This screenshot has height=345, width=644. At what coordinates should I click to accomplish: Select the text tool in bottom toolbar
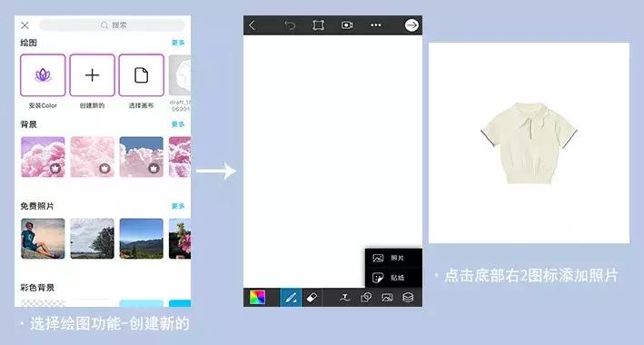click(345, 298)
